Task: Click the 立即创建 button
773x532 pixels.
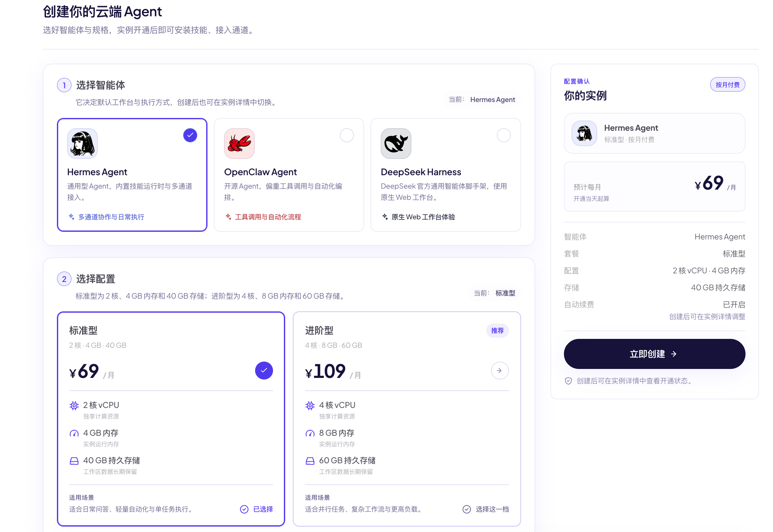Action: pos(654,354)
